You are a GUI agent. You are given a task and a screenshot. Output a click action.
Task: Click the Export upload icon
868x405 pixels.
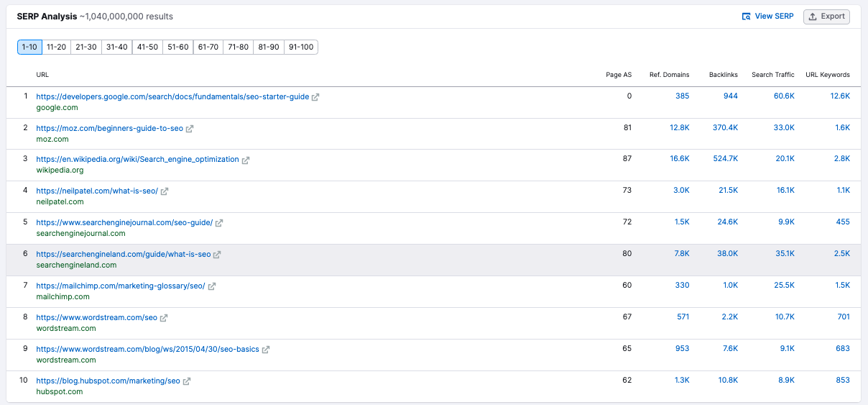(813, 17)
